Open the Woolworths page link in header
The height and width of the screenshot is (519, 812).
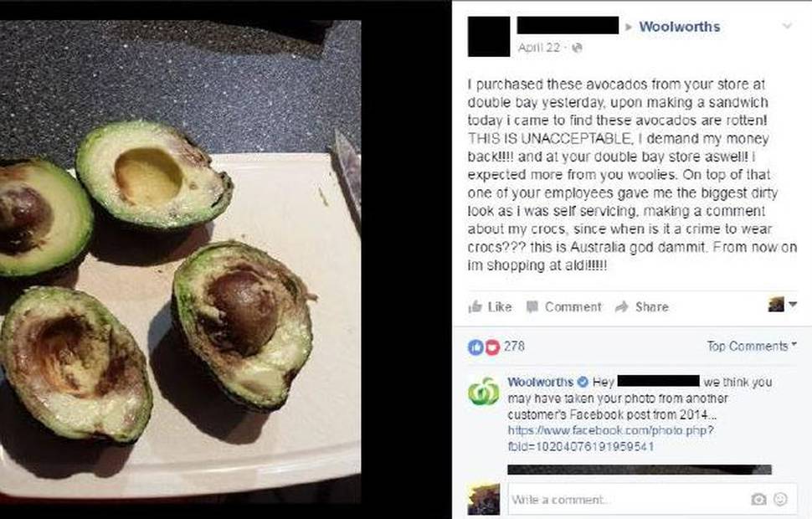680,27
